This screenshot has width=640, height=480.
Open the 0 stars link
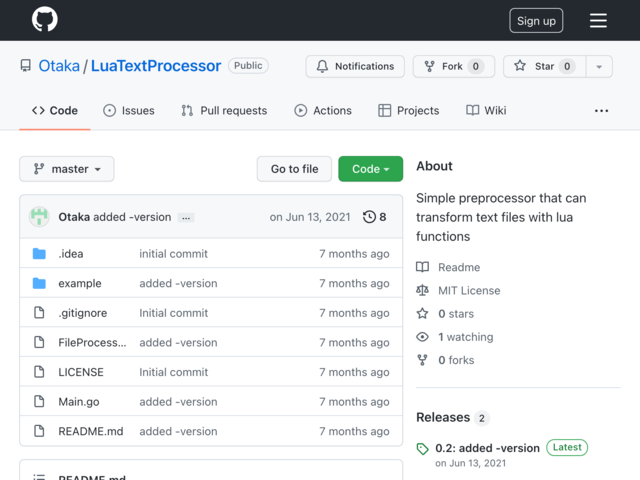tap(456, 313)
